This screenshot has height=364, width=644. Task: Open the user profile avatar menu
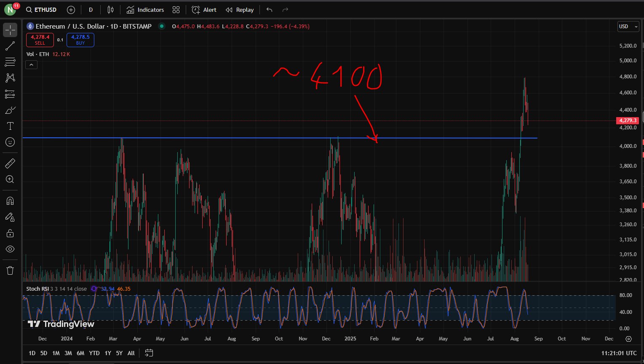coord(10,10)
